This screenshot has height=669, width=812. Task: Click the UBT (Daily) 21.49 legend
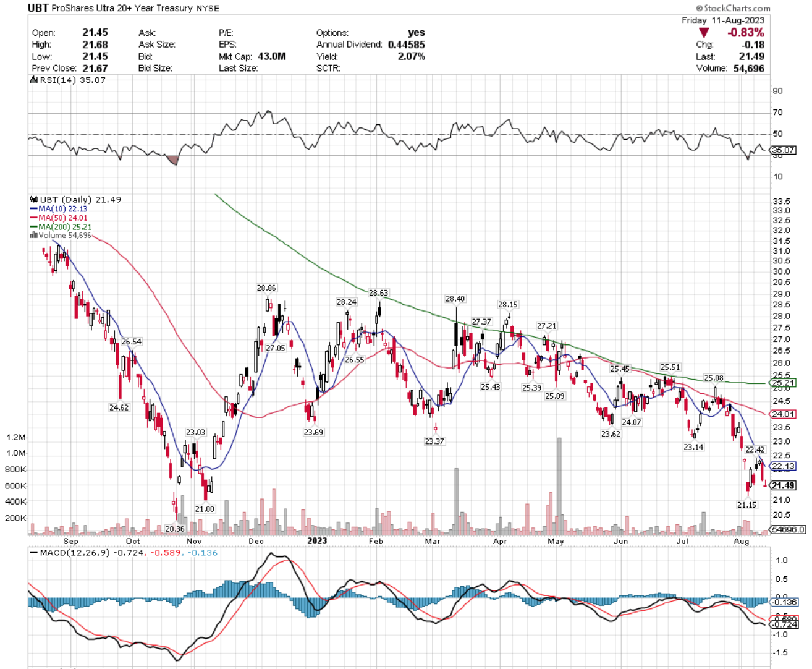point(80,200)
